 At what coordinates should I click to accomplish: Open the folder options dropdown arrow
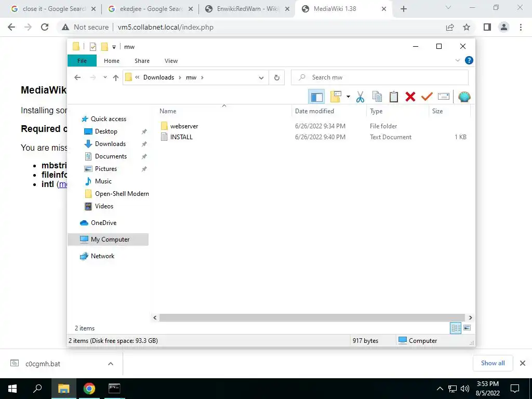tap(348, 97)
